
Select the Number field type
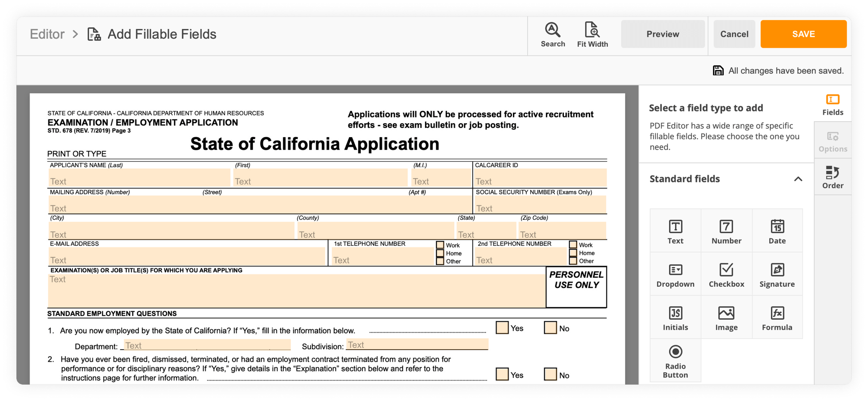click(x=726, y=231)
